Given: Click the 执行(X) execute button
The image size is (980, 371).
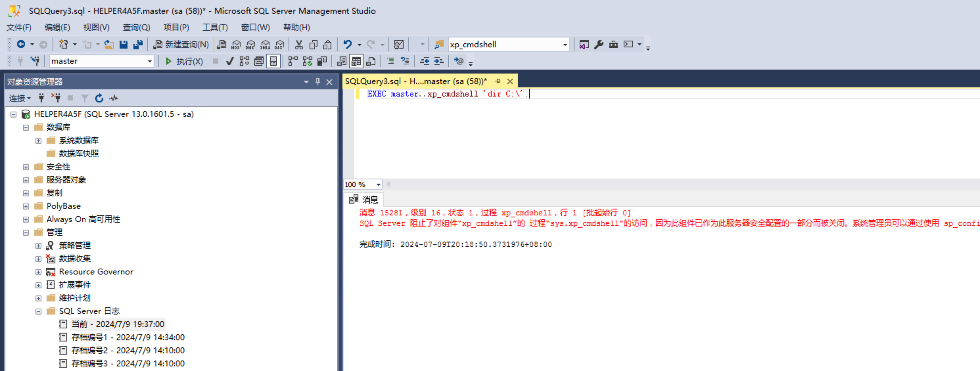Looking at the screenshot, I should pos(184,61).
